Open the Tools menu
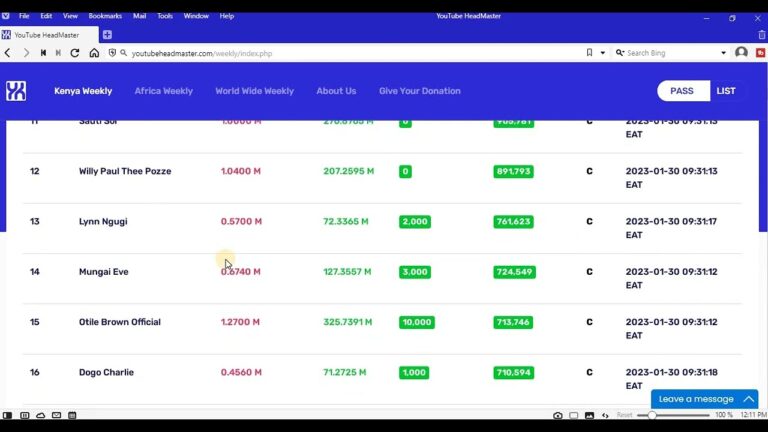Viewport: 768px width, 432px height. (x=165, y=16)
